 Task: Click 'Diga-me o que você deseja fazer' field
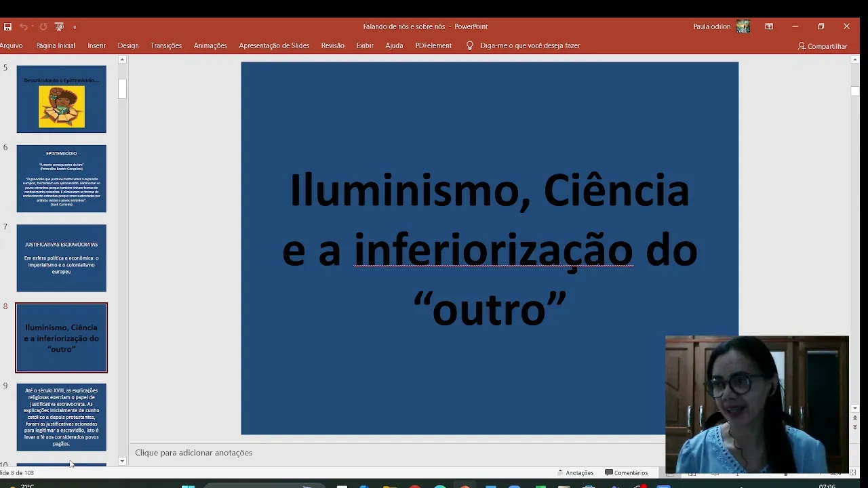pos(530,45)
